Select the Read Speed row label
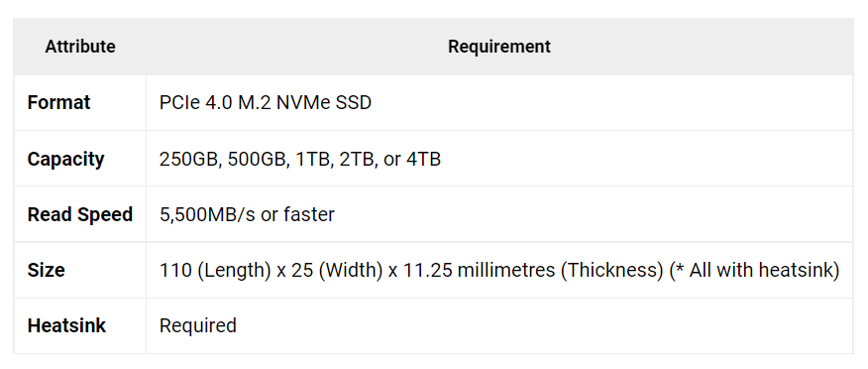The image size is (868, 369). (x=80, y=214)
